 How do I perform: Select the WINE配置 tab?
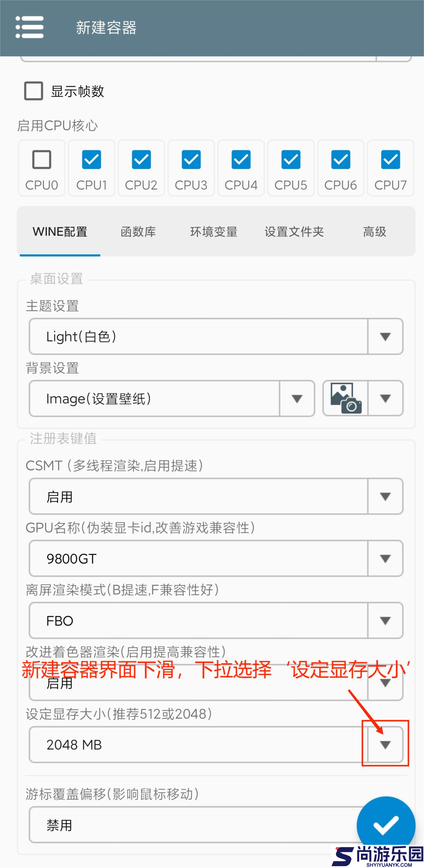tap(60, 232)
